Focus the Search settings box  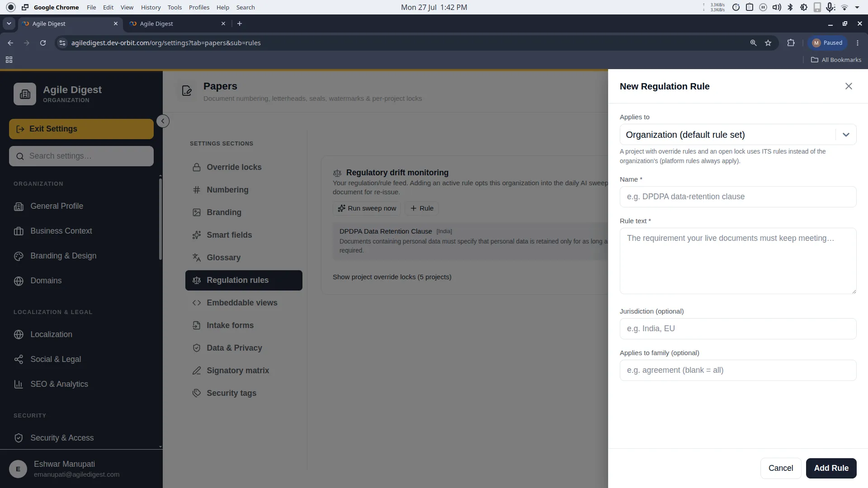81,156
